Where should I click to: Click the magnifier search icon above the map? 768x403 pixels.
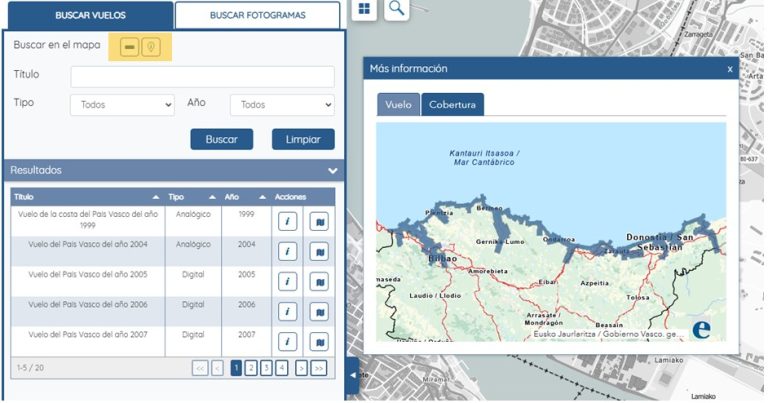(397, 9)
